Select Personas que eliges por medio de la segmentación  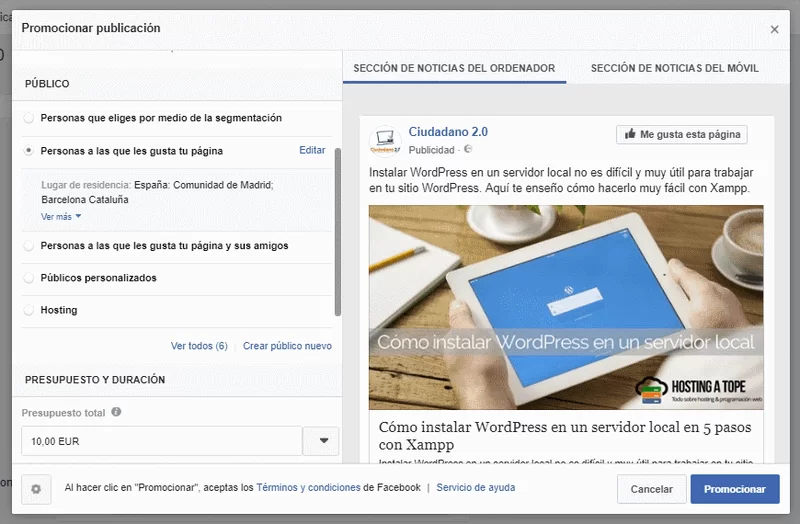pos(29,118)
